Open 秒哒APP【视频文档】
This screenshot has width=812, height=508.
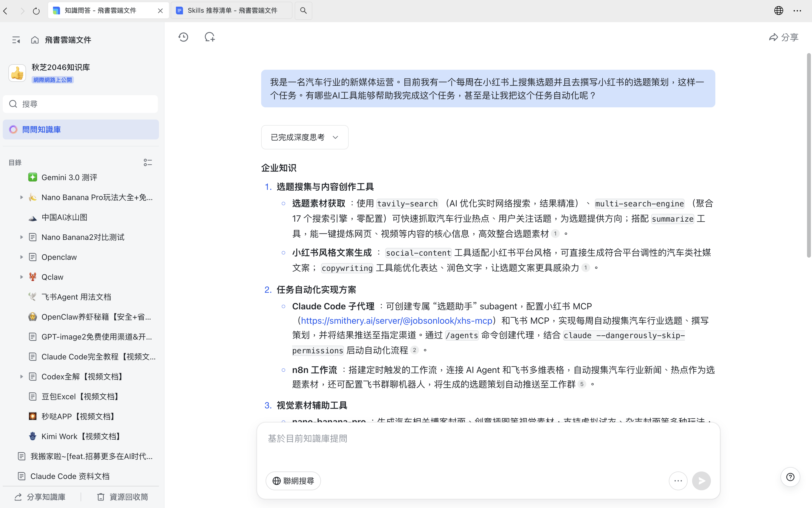79,416
